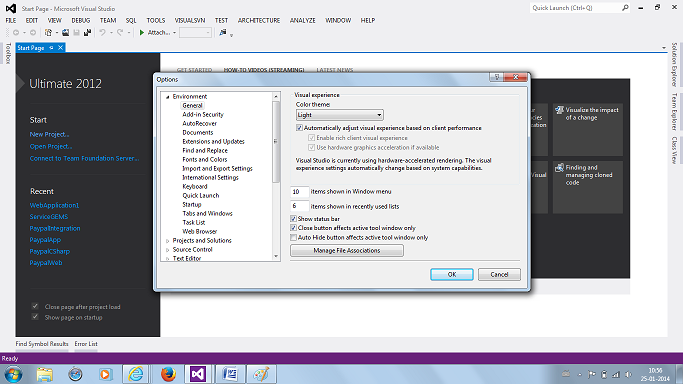Click Cancel in the Options dialog
The height and width of the screenshot is (384, 683).
[499, 274]
